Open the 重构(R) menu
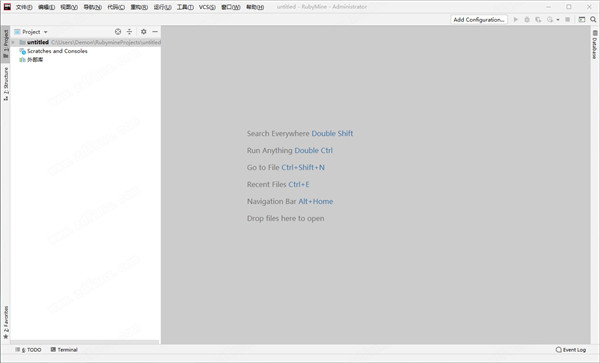 [x=139, y=7]
